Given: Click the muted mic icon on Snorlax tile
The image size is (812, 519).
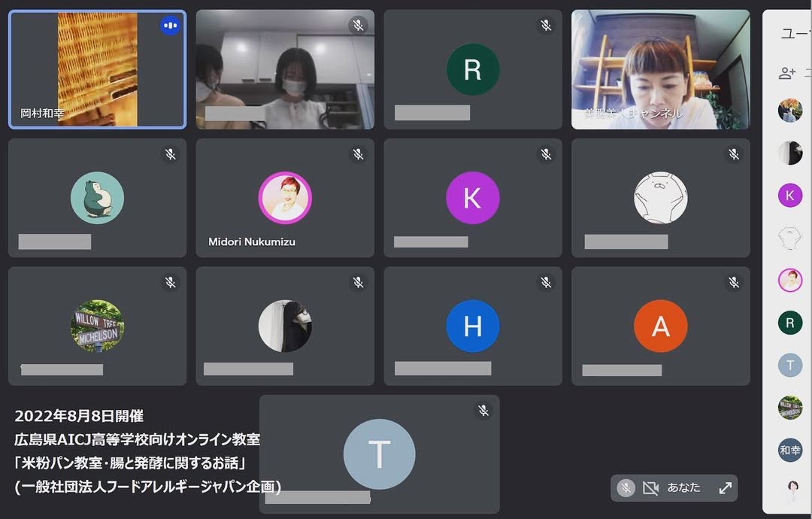Looking at the screenshot, I should (x=171, y=154).
